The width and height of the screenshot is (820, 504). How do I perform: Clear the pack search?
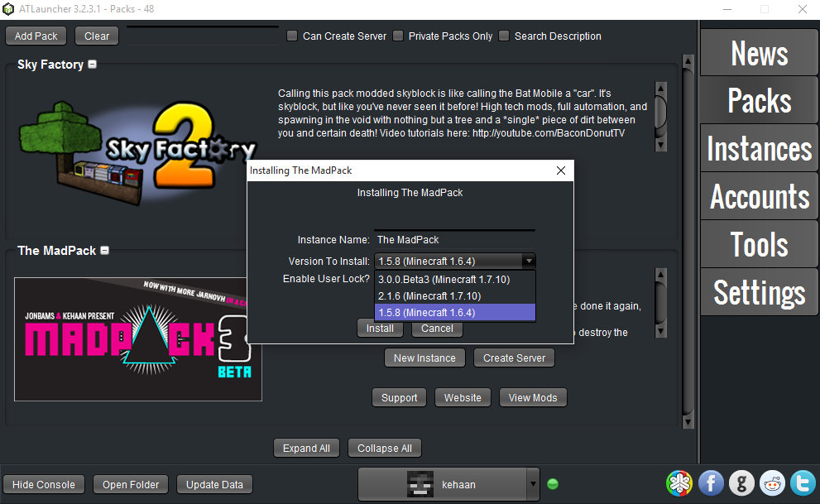coord(97,36)
